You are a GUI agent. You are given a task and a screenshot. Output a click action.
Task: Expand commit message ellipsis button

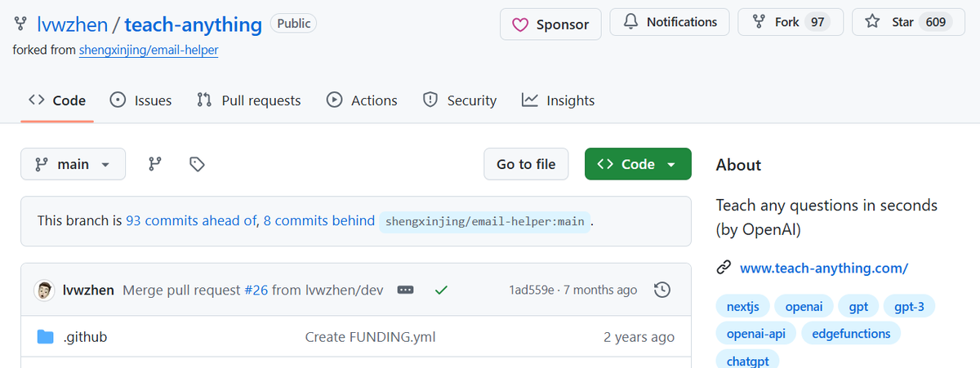point(405,290)
